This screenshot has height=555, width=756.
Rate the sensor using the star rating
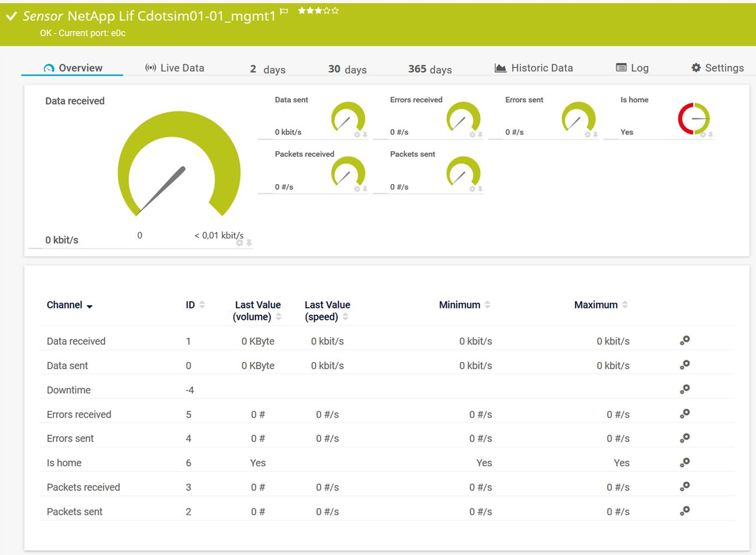(x=318, y=9)
